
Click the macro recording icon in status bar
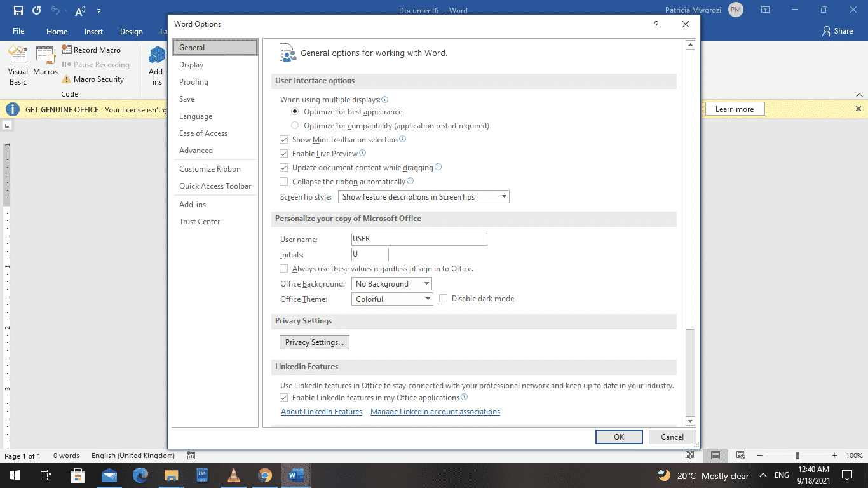click(x=190, y=456)
